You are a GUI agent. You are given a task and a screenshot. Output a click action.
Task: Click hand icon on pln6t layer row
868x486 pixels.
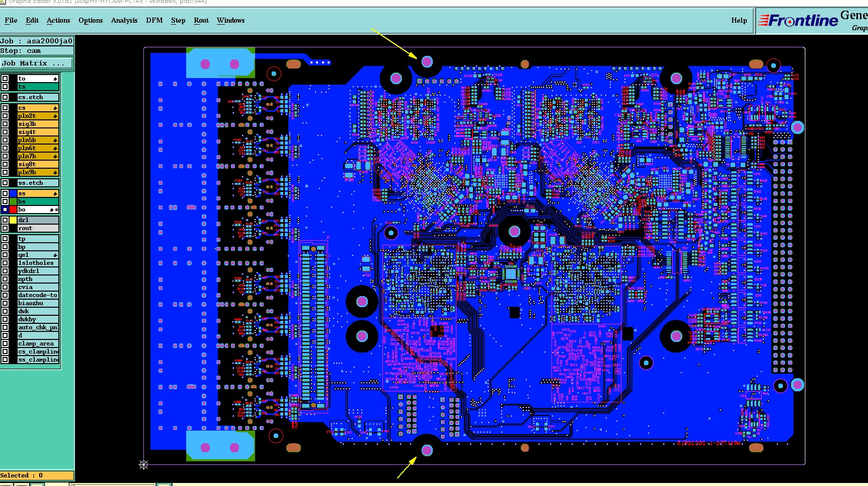[x=55, y=149]
